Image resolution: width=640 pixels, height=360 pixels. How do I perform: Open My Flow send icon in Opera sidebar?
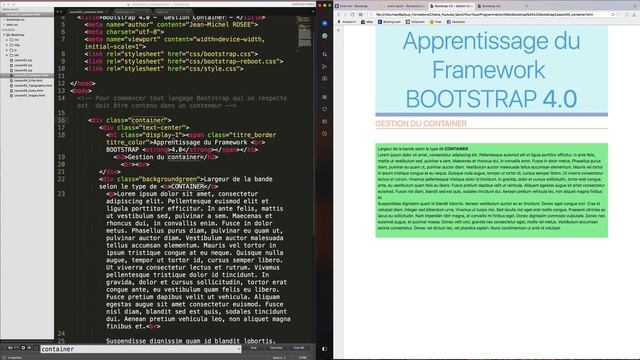324,66
